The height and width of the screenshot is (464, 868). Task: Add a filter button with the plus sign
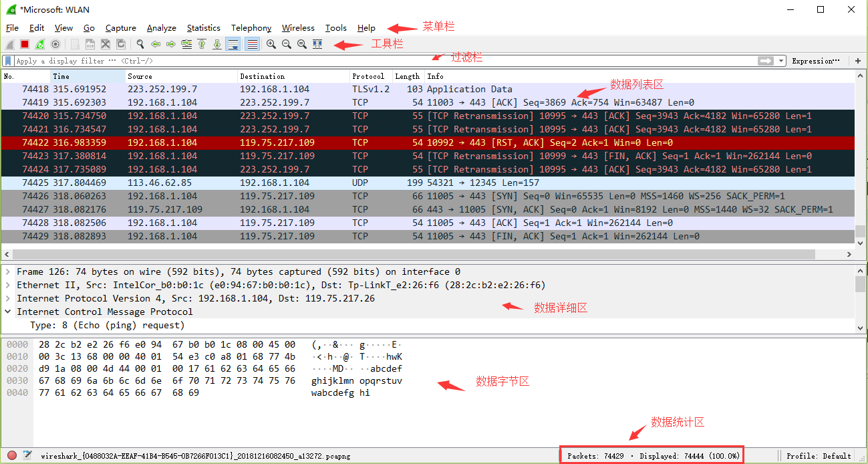pos(858,61)
